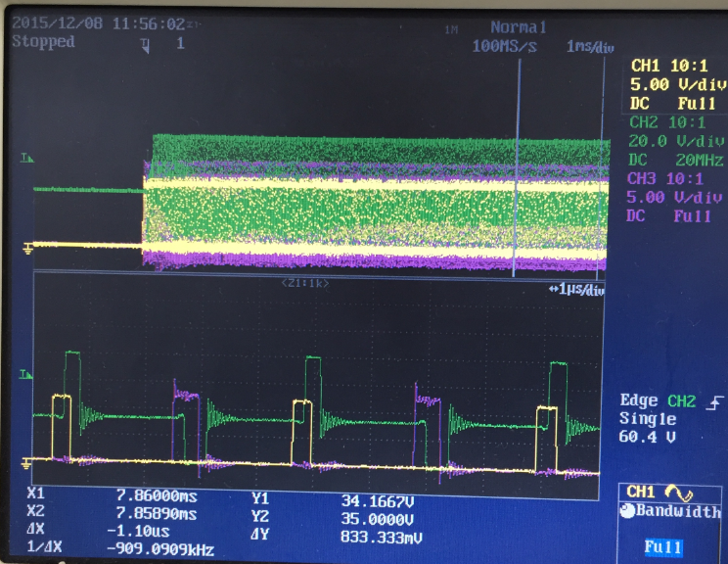Screen dimensions: 728x564
Task: Click CH1 '5.00 V/div' scale value
Action: pos(677,84)
